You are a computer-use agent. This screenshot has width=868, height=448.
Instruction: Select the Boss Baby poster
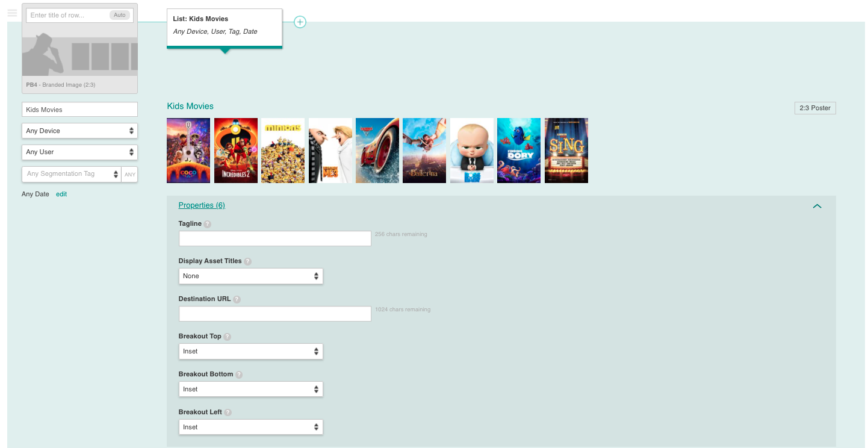pyautogui.click(x=472, y=151)
